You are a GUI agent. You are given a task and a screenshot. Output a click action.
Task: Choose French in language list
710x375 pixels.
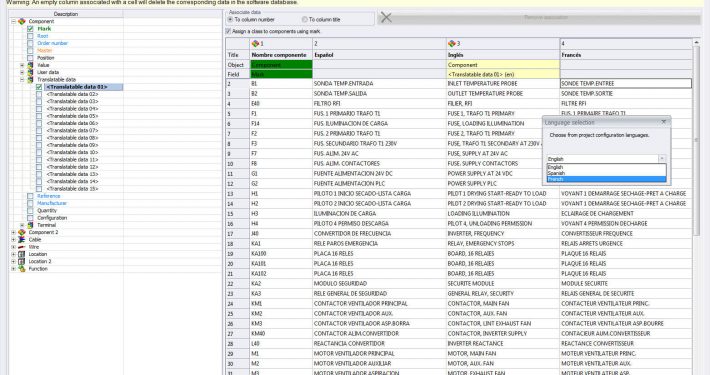pyautogui.click(x=606, y=179)
